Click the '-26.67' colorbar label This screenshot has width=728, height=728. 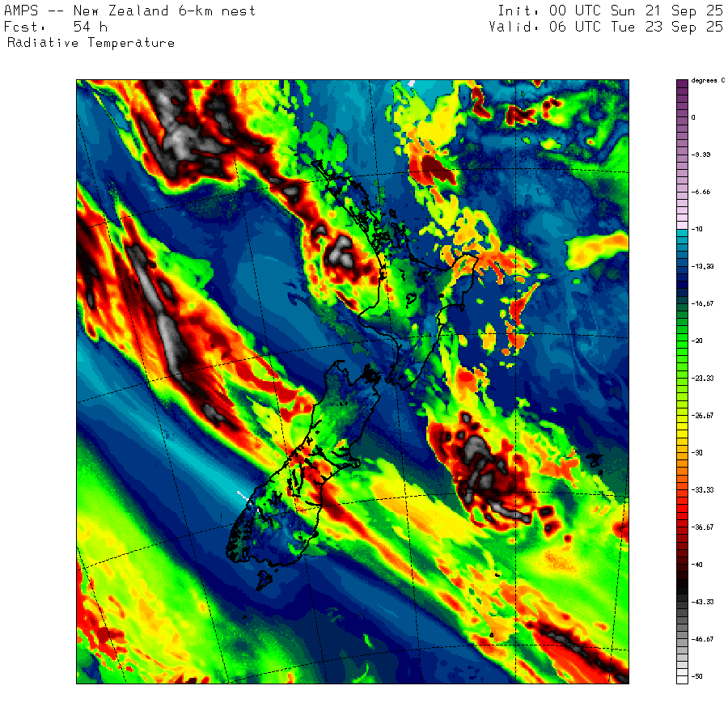pyautogui.click(x=702, y=416)
